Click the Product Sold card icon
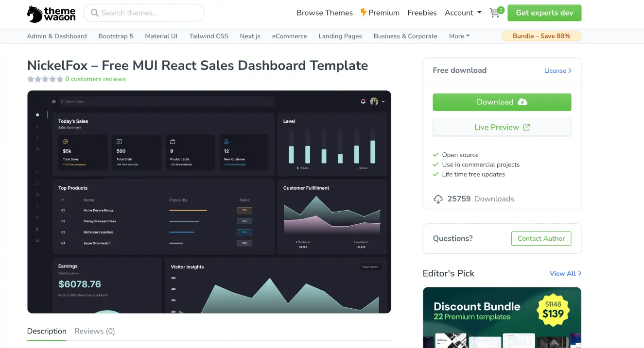This screenshot has height=348, width=644. click(x=173, y=141)
